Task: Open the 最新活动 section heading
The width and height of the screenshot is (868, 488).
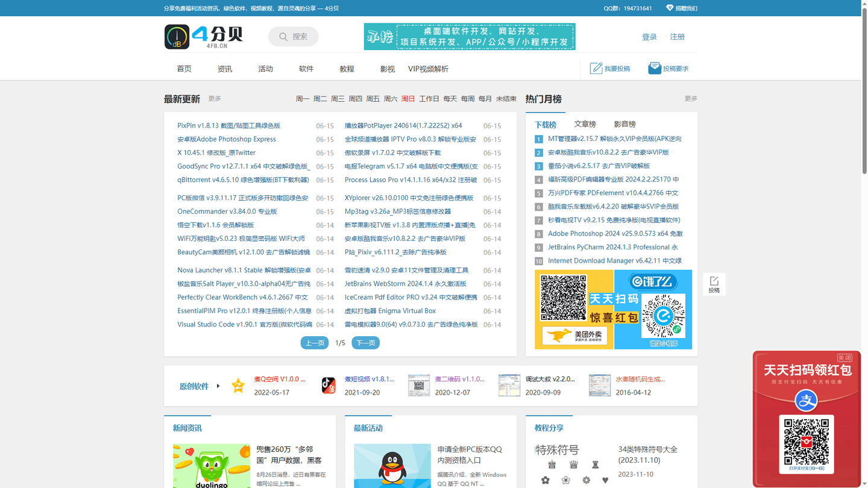Action: [x=368, y=428]
